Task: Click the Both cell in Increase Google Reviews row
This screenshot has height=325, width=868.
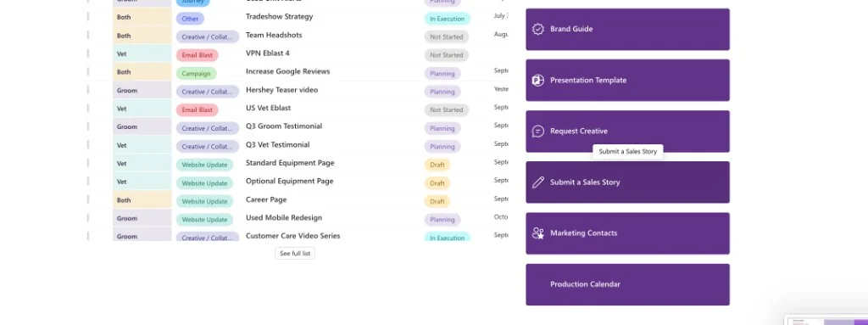Action: click(x=142, y=72)
